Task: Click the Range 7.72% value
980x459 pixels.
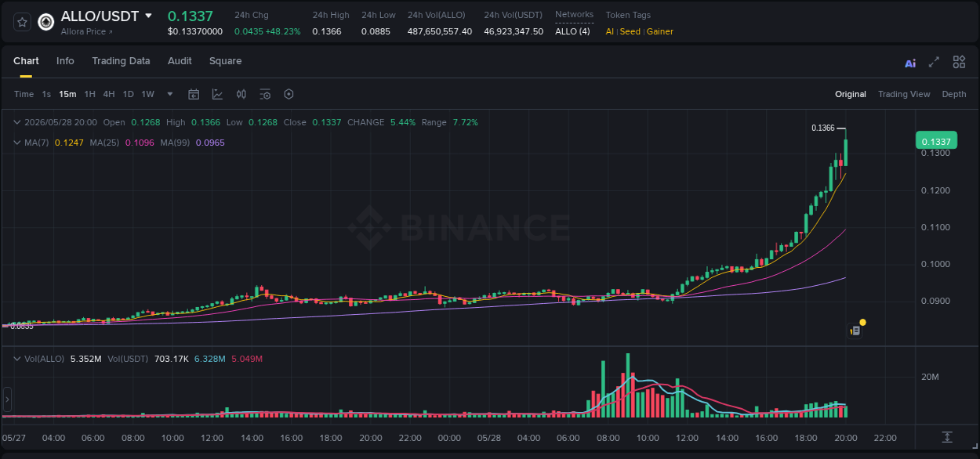Action: point(465,122)
